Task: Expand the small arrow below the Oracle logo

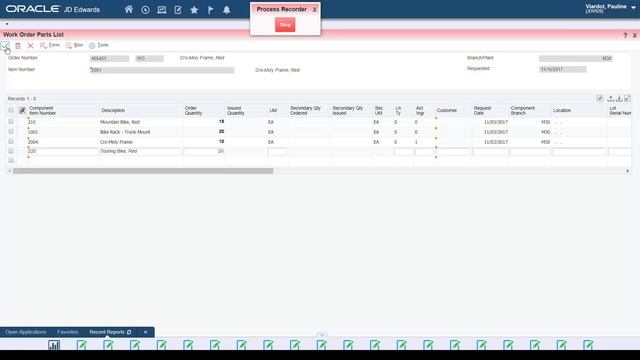Action: 7,24
